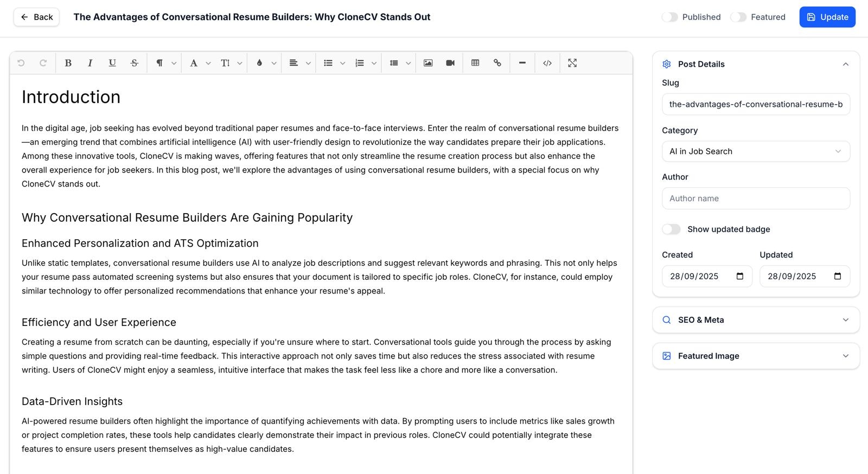Image resolution: width=868 pixels, height=474 pixels.
Task: Collapse the Post Details panel
Action: (845, 64)
